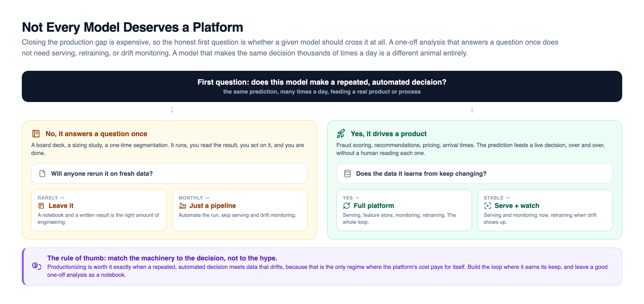This screenshot has height=304, width=644.
Task: Click the purple "rule of thumb" heading text
Action: tap(162, 258)
